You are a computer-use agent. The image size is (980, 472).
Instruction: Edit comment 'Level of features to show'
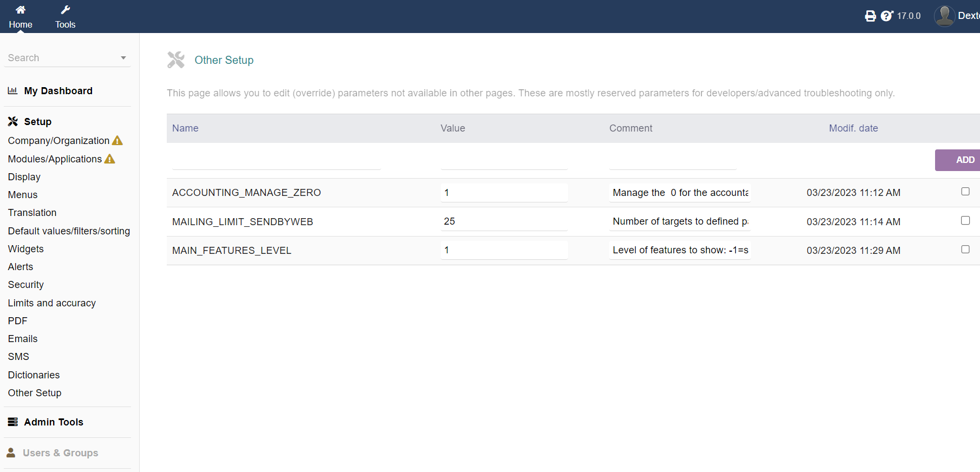680,250
